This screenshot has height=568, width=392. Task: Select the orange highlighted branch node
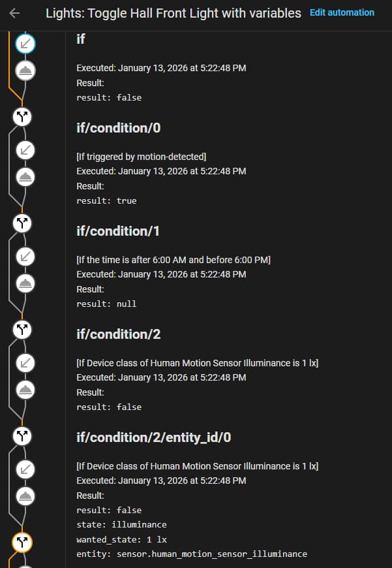[x=23, y=541]
